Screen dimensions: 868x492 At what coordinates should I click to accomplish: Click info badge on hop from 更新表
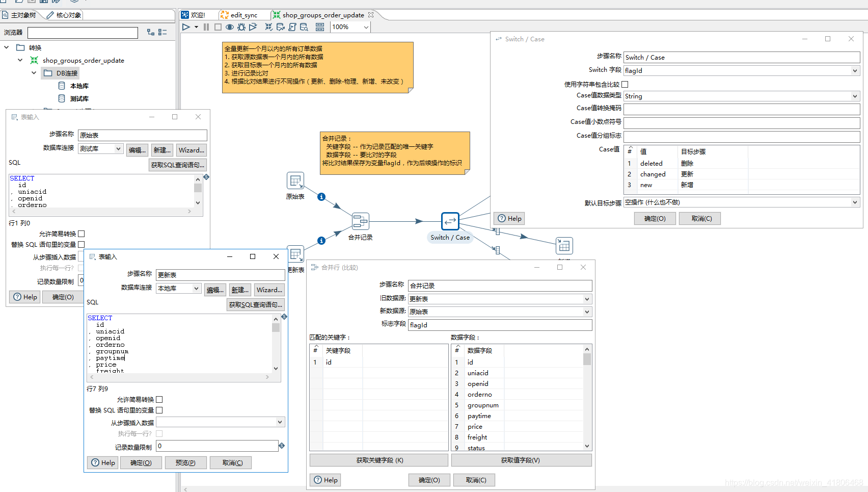[321, 241]
